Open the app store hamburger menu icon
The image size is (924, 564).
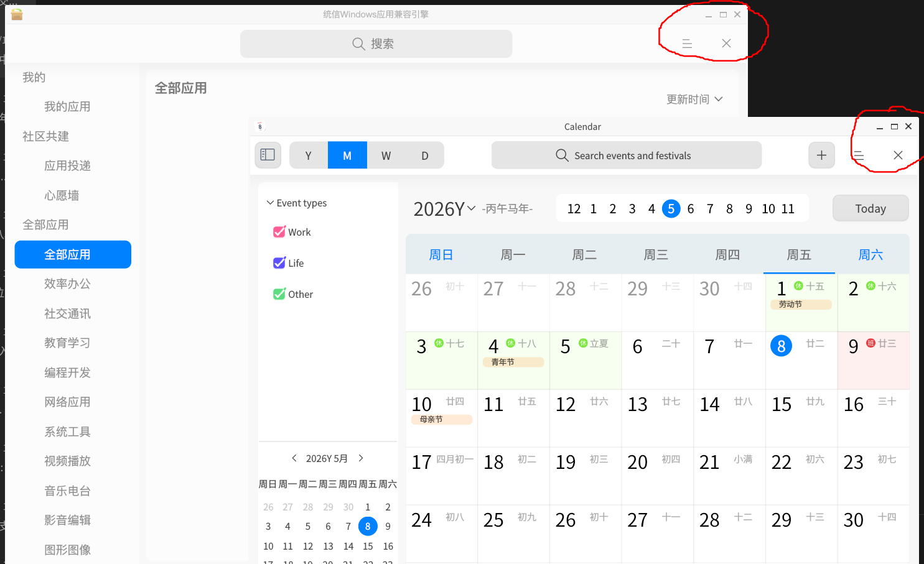(x=687, y=44)
